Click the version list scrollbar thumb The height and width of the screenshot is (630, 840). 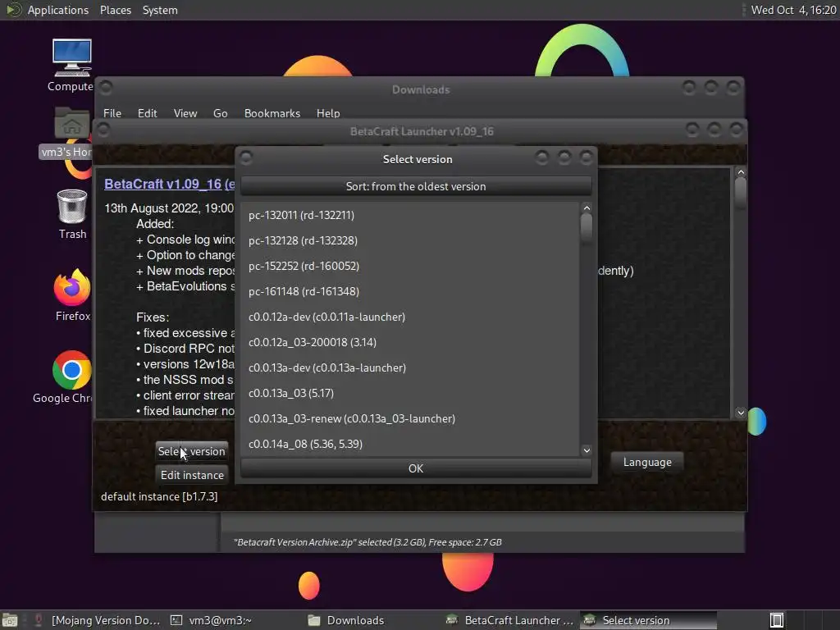587,228
